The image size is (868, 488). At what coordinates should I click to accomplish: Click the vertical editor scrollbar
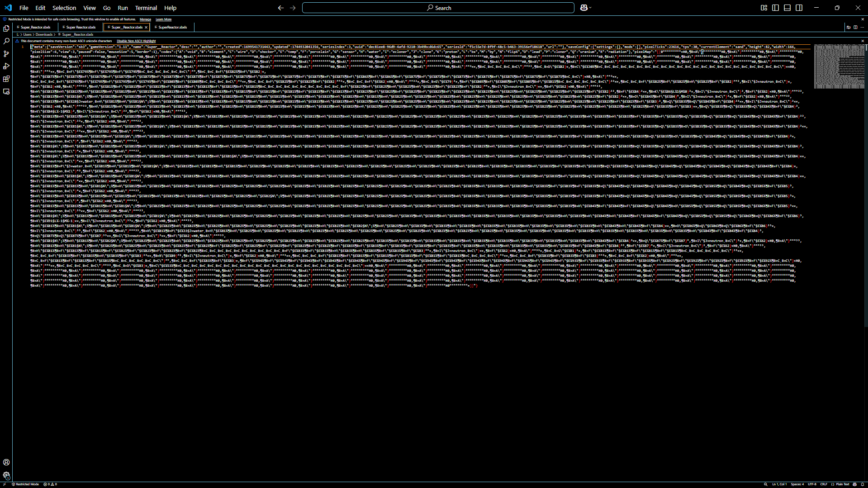[866, 185]
